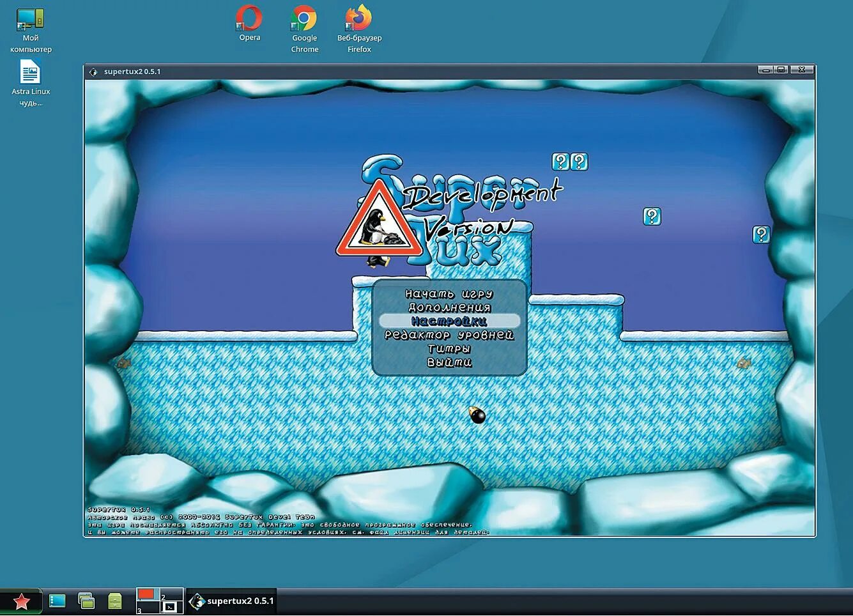853x616 pixels.
Task: Select Титры in the game menu
Action: pyautogui.click(x=449, y=348)
